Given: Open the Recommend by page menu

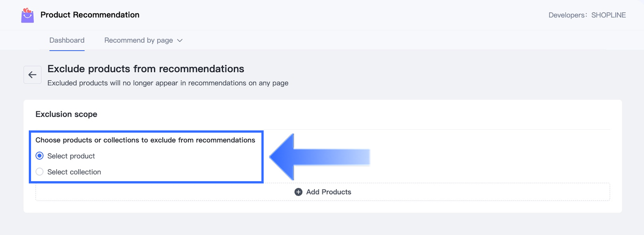Looking at the screenshot, I should (x=139, y=41).
